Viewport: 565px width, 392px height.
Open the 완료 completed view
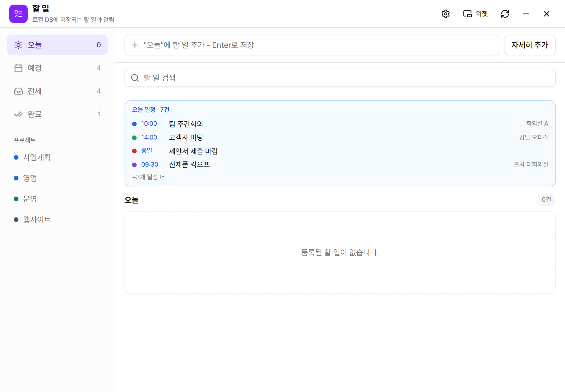pyautogui.click(x=57, y=114)
